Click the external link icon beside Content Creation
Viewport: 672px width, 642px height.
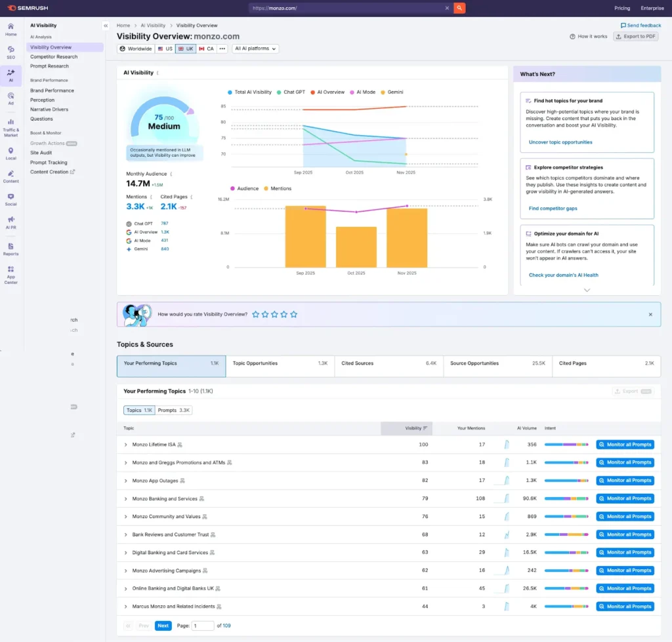coord(72,172)
